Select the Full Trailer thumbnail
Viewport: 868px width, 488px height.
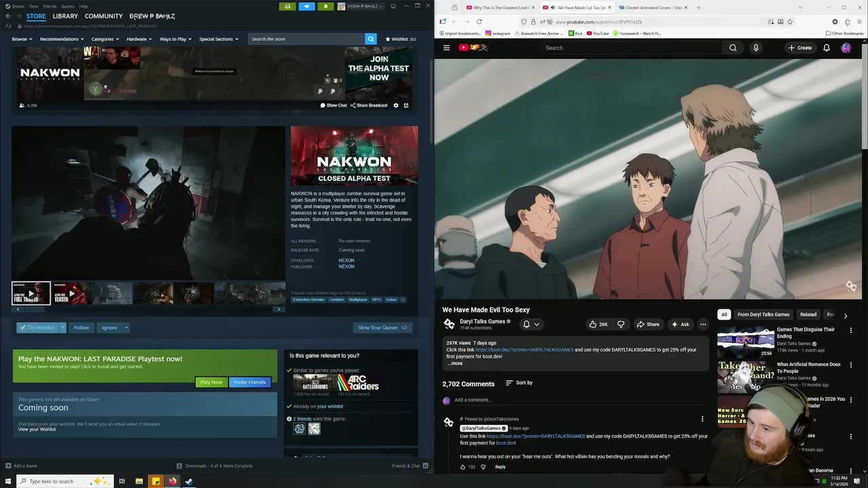[x=31, y=293]
